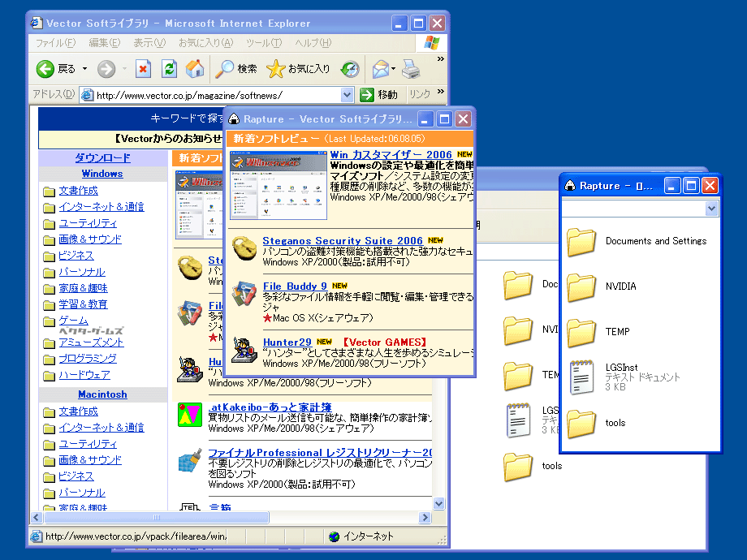
Task: Click the address bar URL field
Action: (218, 95)
